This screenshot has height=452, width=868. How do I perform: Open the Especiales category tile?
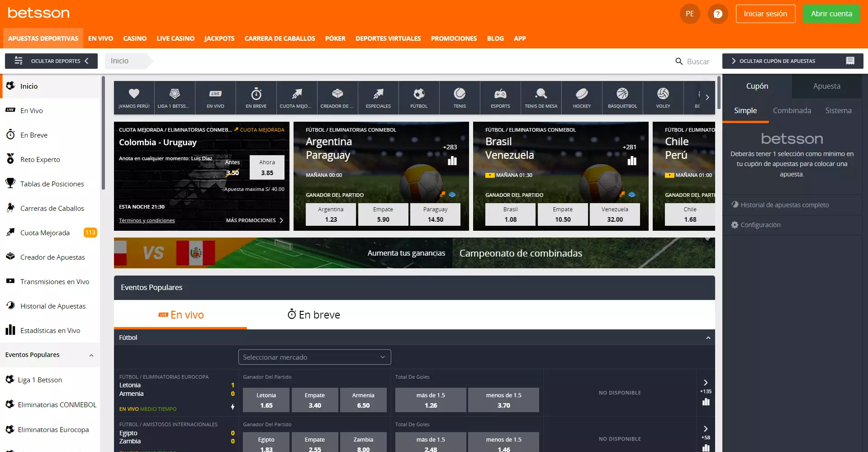378,97
